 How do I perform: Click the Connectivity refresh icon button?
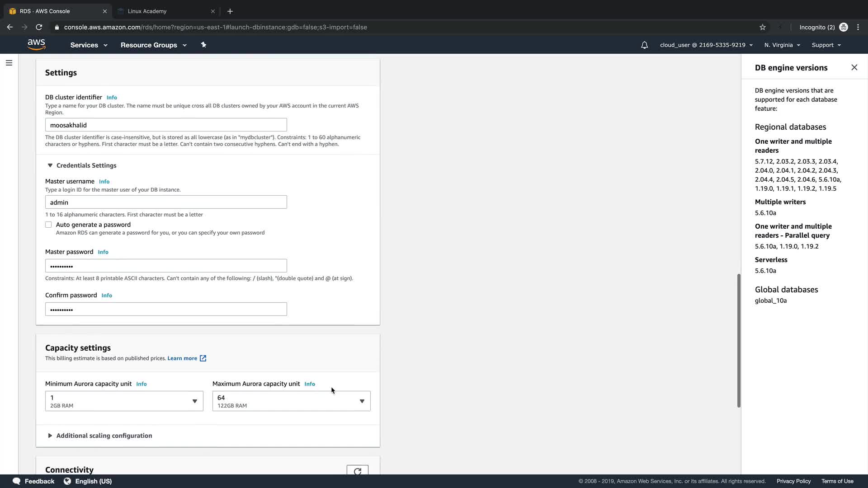357,471
